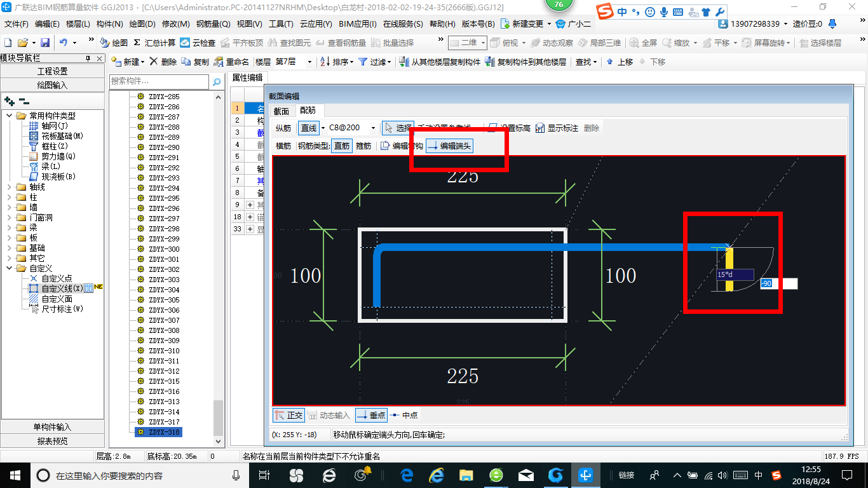Image resolution: width=868 pixels, height=488 pixels.
Task: Toggle the 直线 drawing mode
Action: click(x=309, y=128)
